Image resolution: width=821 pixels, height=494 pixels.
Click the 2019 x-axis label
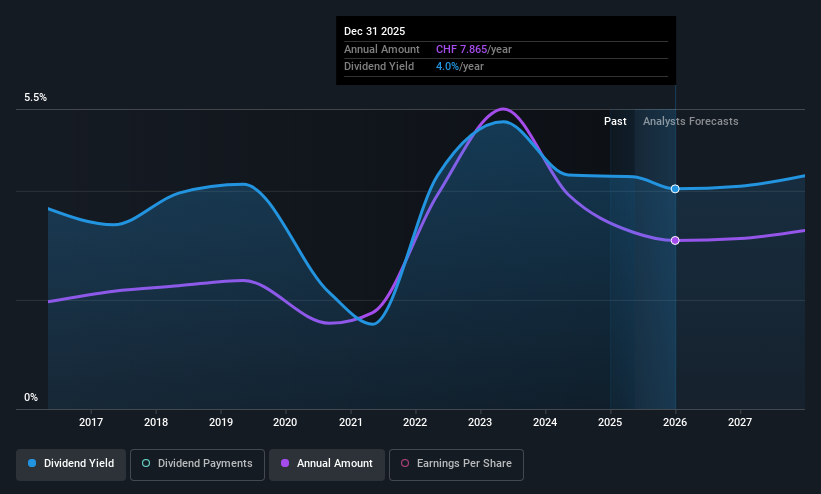[220, 422]
